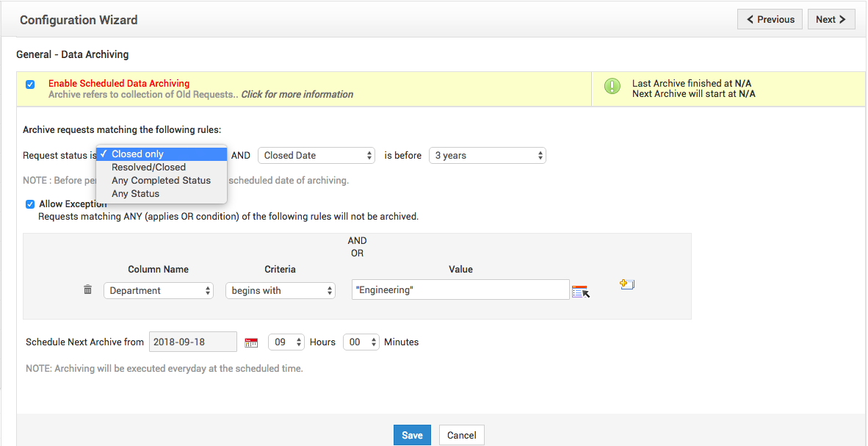The height and width of the screenshot is (446, 868).
Task: Change the 09 Hours dropdown
Action: (x=286, y=342)
